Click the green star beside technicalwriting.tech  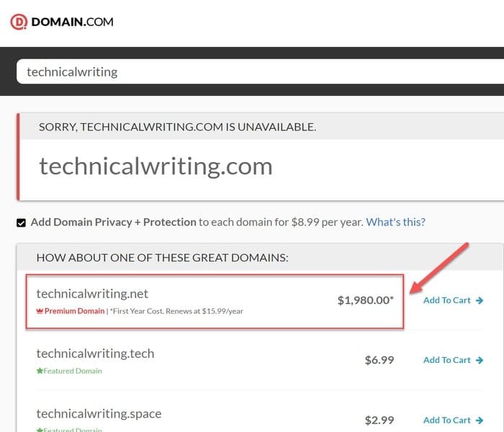pos(40,371)
